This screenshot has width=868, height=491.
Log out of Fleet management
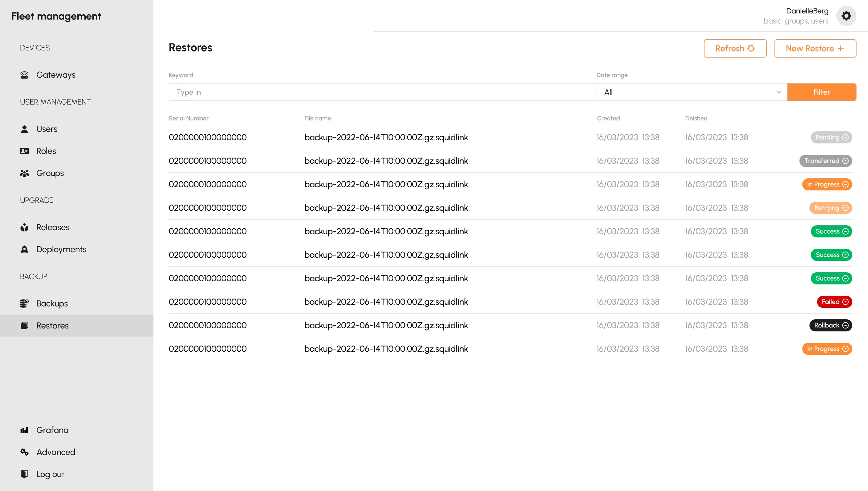(76, 474)
